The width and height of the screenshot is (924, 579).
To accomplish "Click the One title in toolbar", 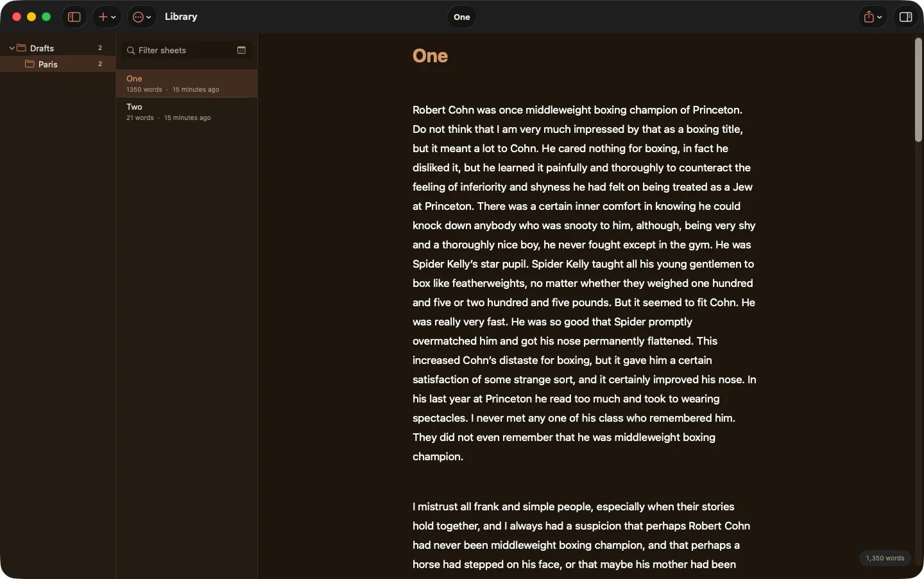I will [x=462, y=17].
